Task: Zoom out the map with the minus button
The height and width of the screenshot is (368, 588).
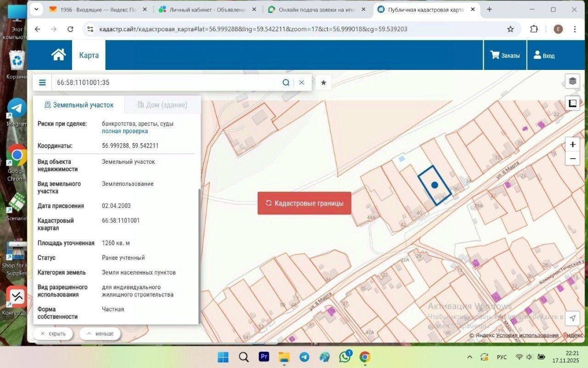Action: click(572, 159)
